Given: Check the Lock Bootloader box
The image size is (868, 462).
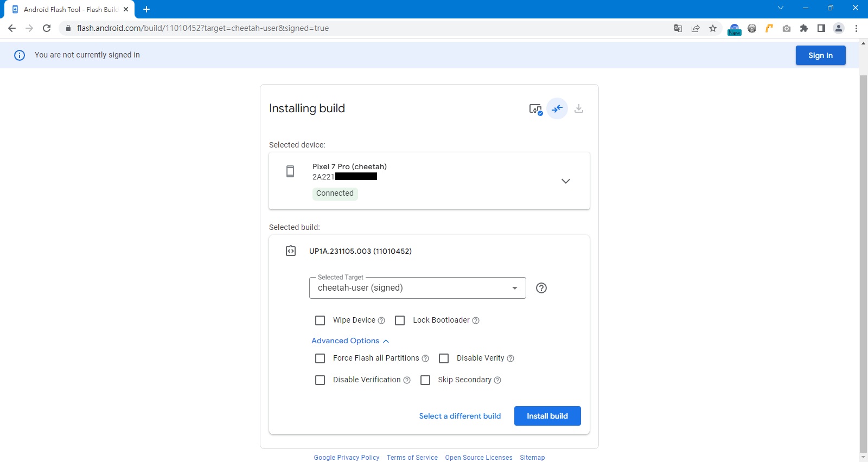Looking at the screenshot, I should (400, 320).
